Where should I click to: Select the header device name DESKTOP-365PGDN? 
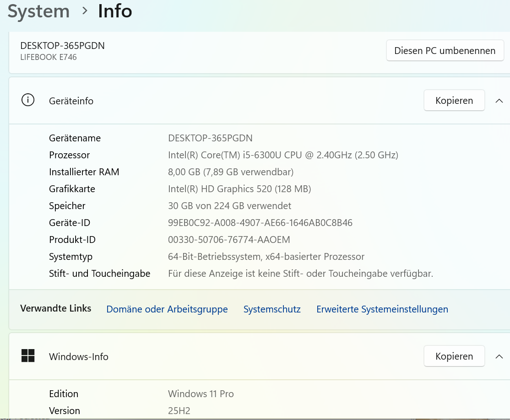click(62, 46)
